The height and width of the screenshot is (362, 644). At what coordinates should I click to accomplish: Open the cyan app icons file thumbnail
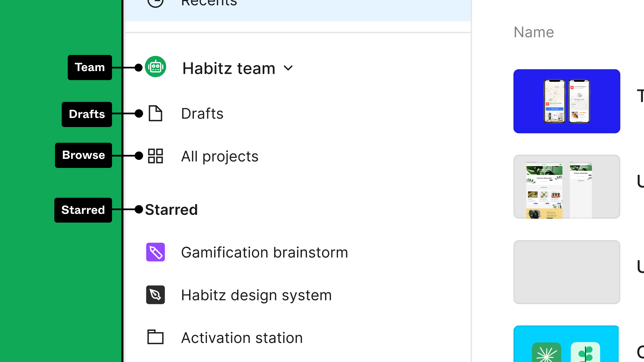[567, 344]
